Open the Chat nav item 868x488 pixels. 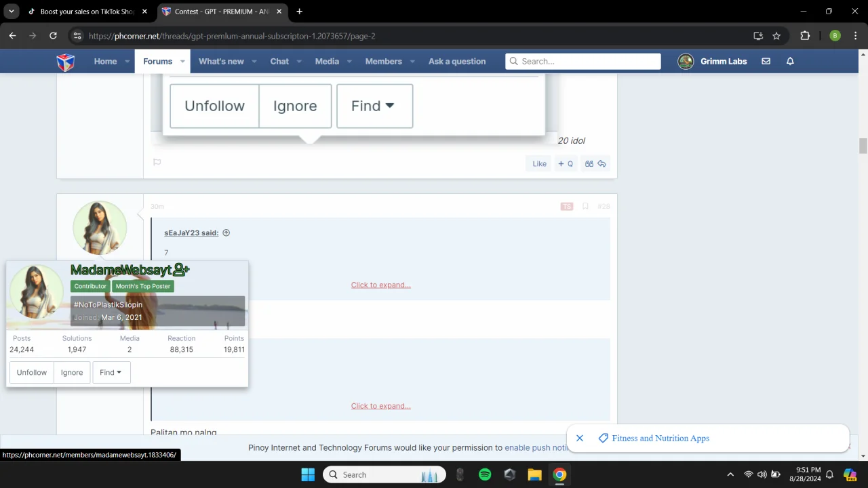point(279,61)
